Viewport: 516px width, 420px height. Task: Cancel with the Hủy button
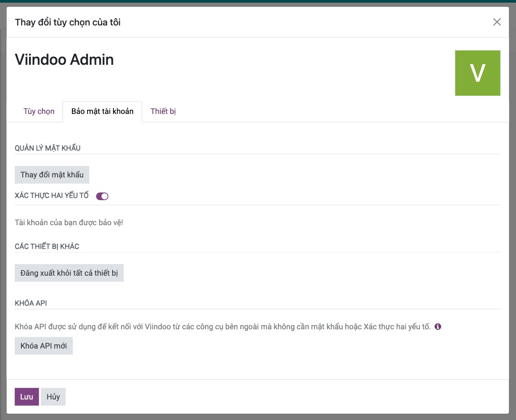coord(53,397)
